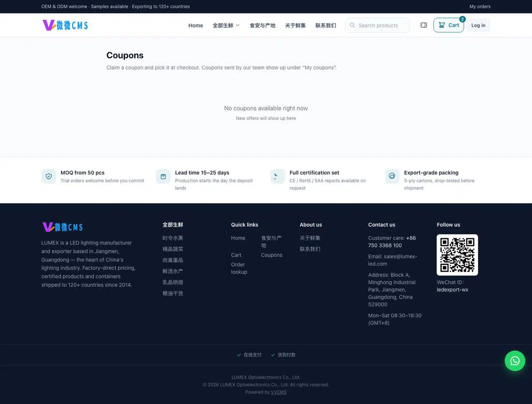Select Home in the top navigation
The height and width of the screenshot is (404, 532).
[195, 26]
